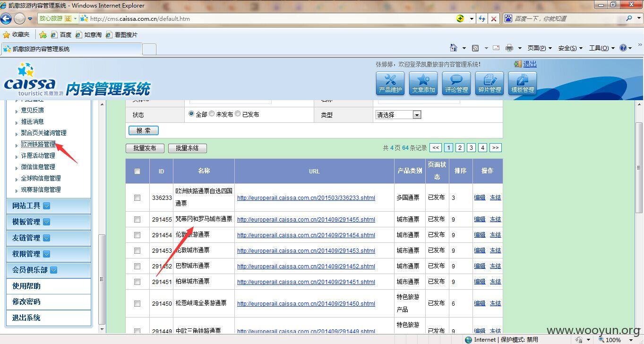Click the compatibility view icon in address bar
The width and height of the screenshot is (644, 344).
460,18
